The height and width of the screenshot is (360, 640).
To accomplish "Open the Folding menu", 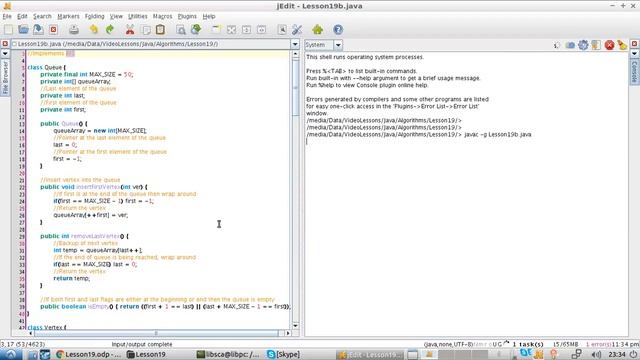I will (x=95, y=16).
